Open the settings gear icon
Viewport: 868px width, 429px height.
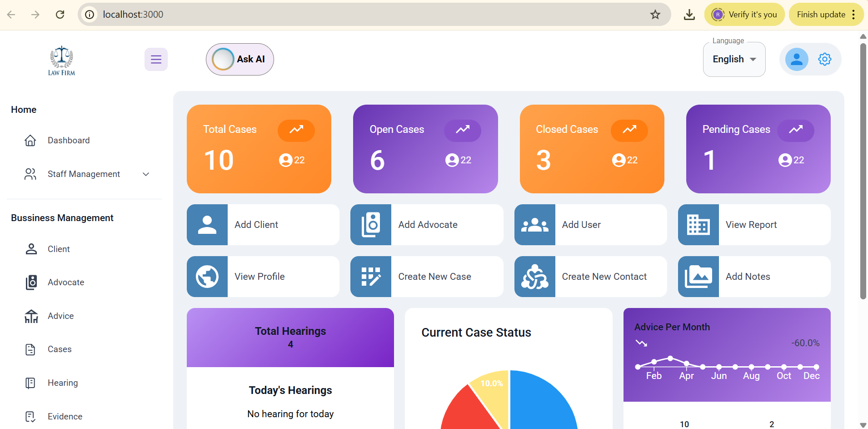point(824,60)
